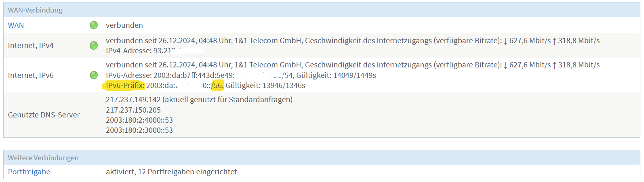Open the WAN link
The image size is (644, 182).
click(16, 25)
